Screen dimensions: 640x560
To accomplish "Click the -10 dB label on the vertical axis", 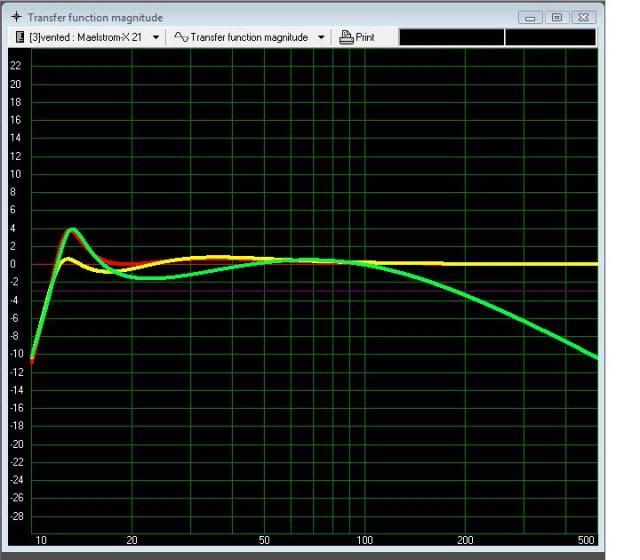I will (16, 353).
